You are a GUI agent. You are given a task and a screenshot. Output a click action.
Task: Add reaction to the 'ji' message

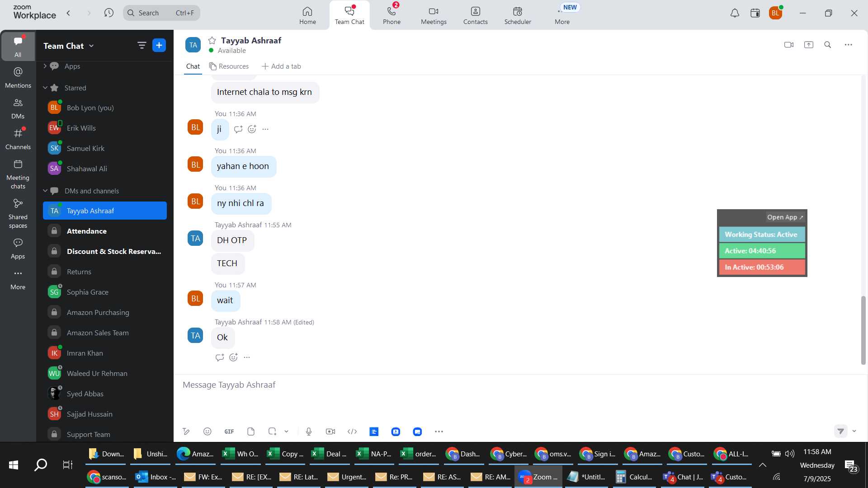pyautogui.click(x=252, y=129)
